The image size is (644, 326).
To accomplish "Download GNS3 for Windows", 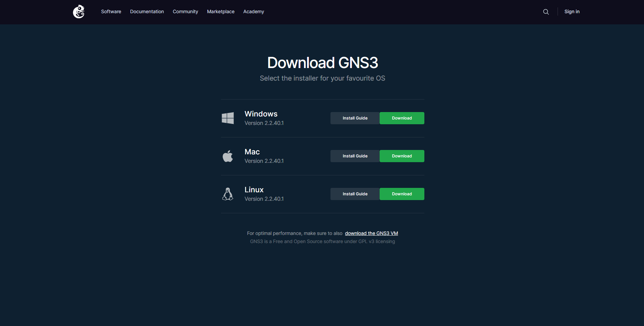I will point(402,118).
